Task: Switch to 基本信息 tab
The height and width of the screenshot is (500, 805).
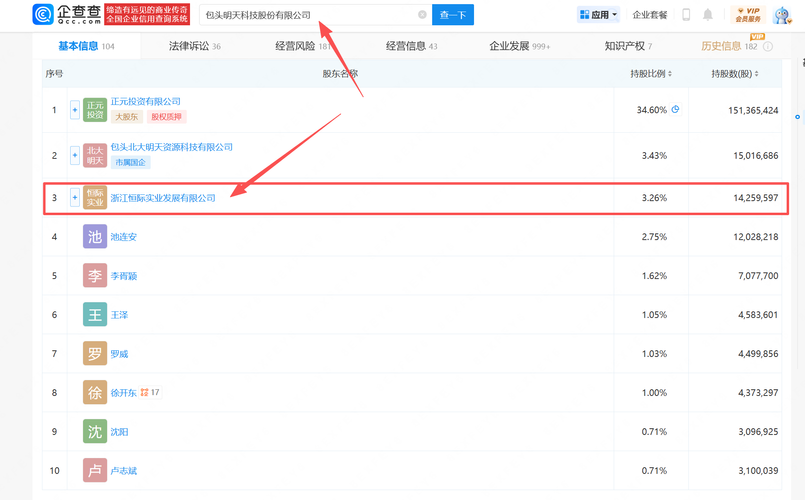Action: pyautogui.click(x=86, y=46)
